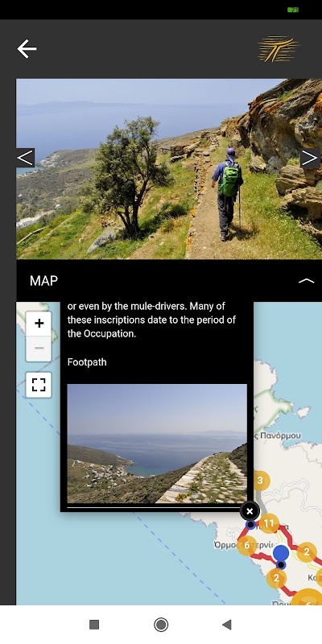Open the hiker trail header photo

(x=169, y=169)
